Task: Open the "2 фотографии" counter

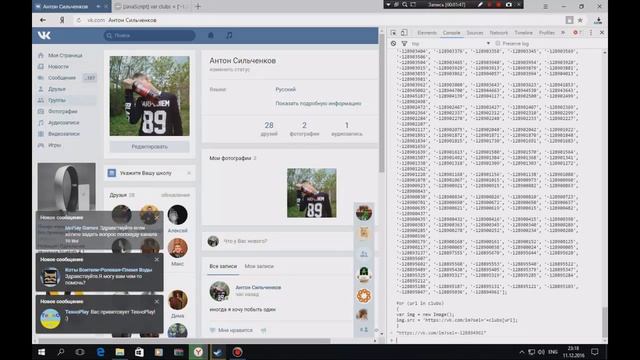Action: [x=304, y=129]
